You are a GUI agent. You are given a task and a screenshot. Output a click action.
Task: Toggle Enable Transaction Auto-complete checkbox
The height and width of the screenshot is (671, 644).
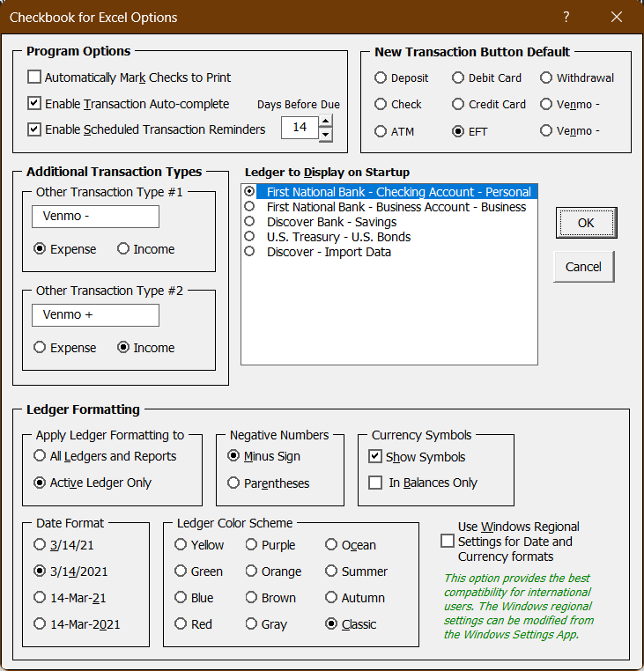coord(34,104)
